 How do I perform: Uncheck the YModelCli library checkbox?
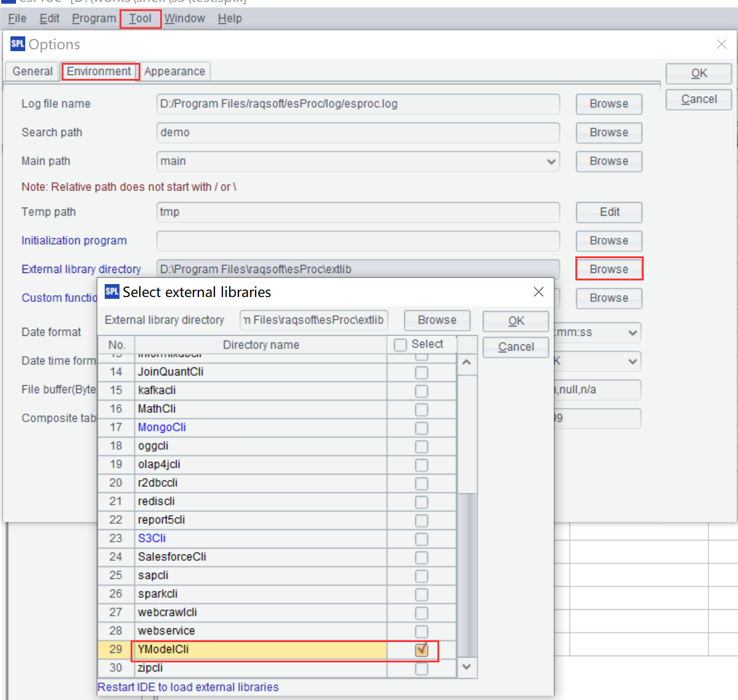[421, 649]
